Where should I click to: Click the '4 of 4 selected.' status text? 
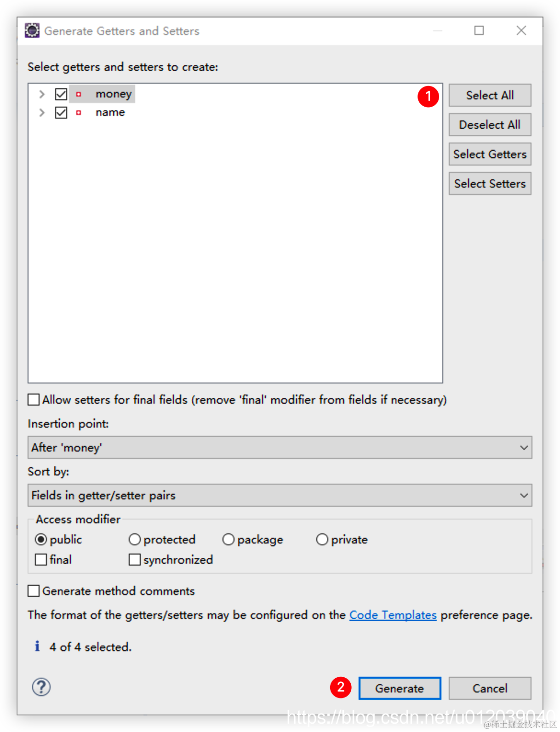click(91, 647)
